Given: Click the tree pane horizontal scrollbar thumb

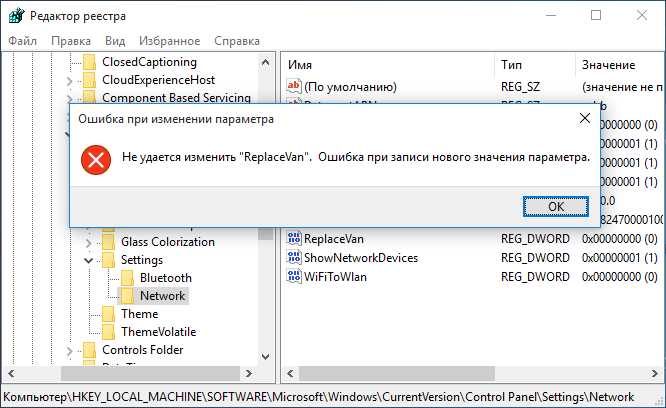Looking at the screenshot, I should point(150,374).
